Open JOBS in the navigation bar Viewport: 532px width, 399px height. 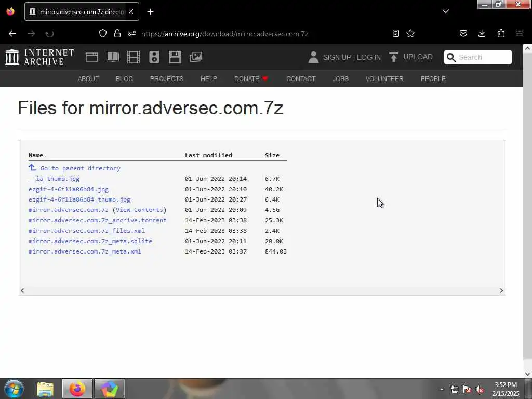pos(340,79)
